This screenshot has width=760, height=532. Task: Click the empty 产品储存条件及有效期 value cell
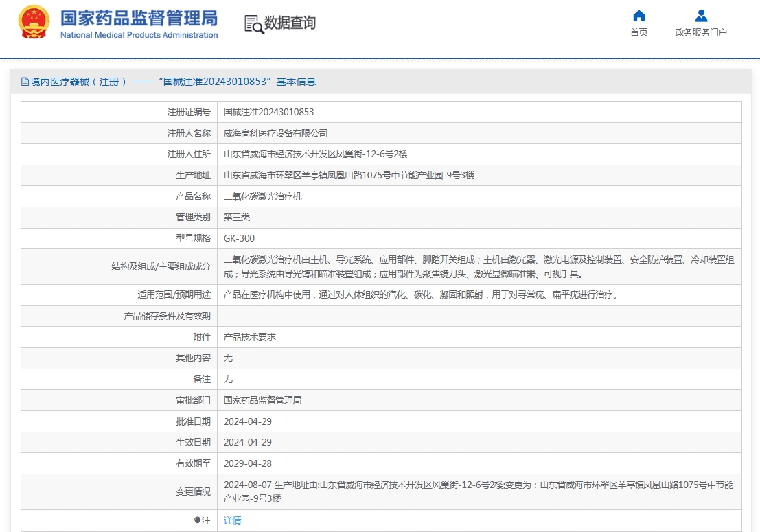(479, 316)
